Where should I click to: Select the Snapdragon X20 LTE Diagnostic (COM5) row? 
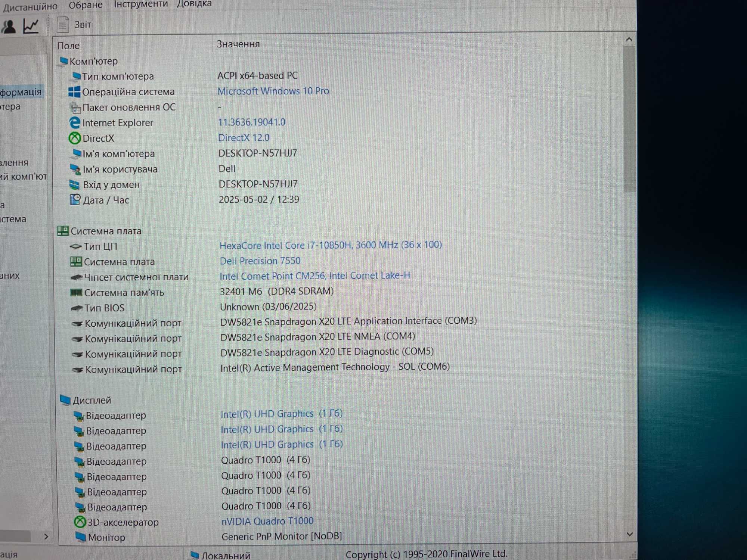point(327,352)
